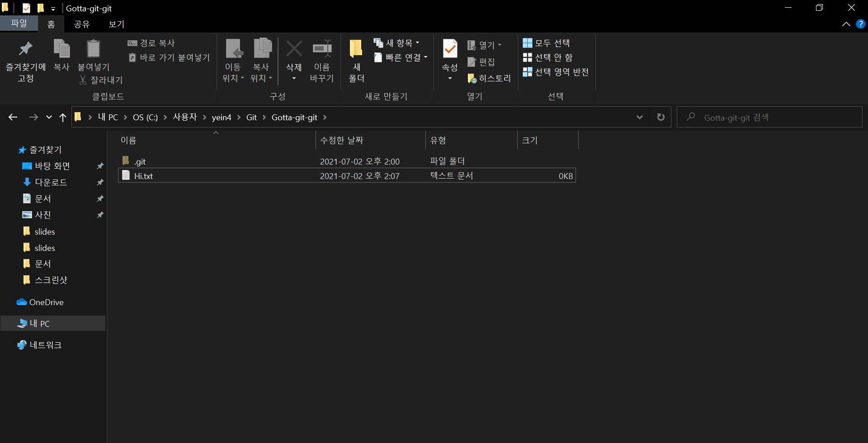
Task: Open 새 항목 (New item) dropdown
Action: coord(397,43)
